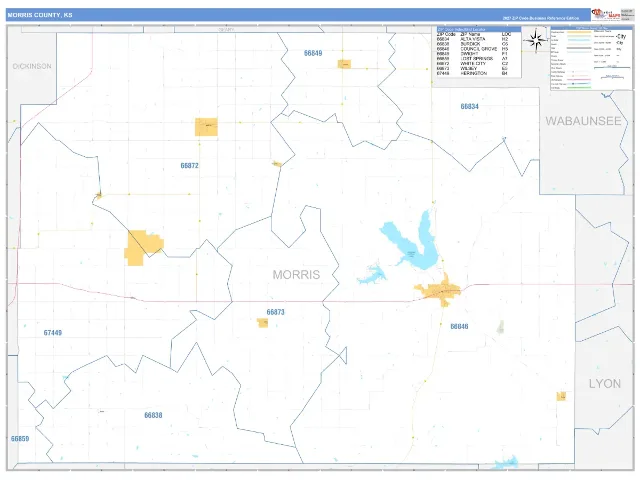640x480 pixels.
Task: Click the publisher logo in the title bar
Action: 606,14
